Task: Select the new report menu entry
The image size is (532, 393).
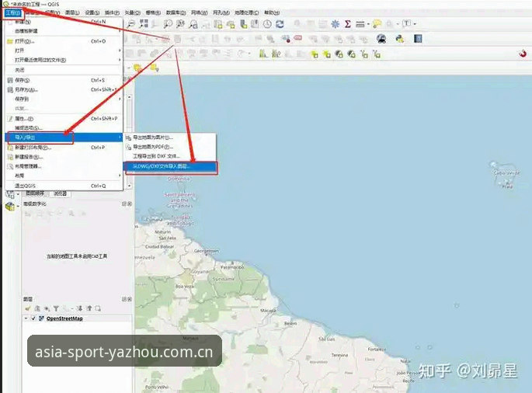Action: [x=64, y=157]
